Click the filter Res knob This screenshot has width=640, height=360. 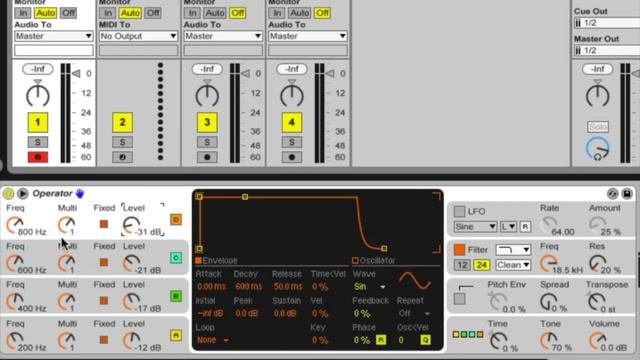pyautogui.click(x=598, y=264)
